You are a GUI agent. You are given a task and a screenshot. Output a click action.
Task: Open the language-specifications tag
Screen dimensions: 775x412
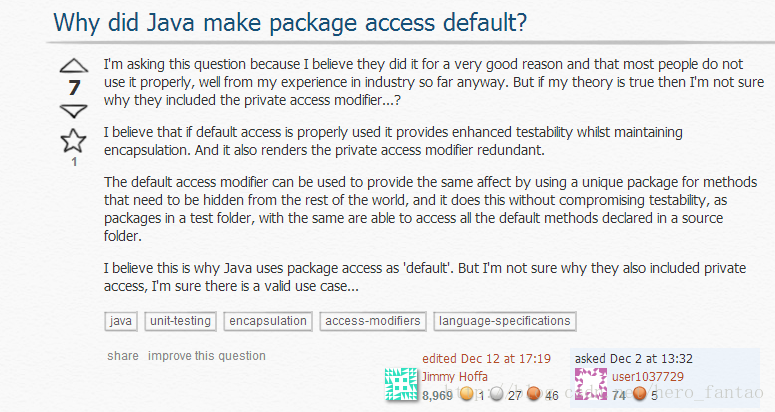click(x=505, y=321)
